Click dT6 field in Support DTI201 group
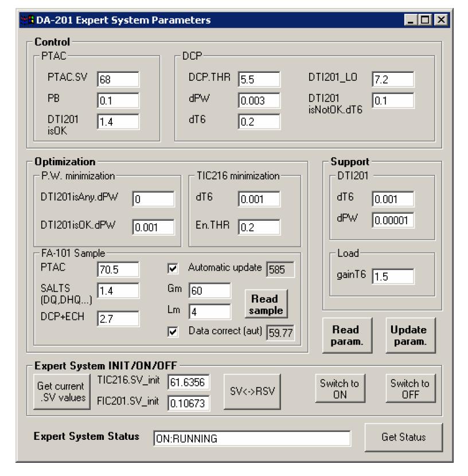 coord(393,199)
